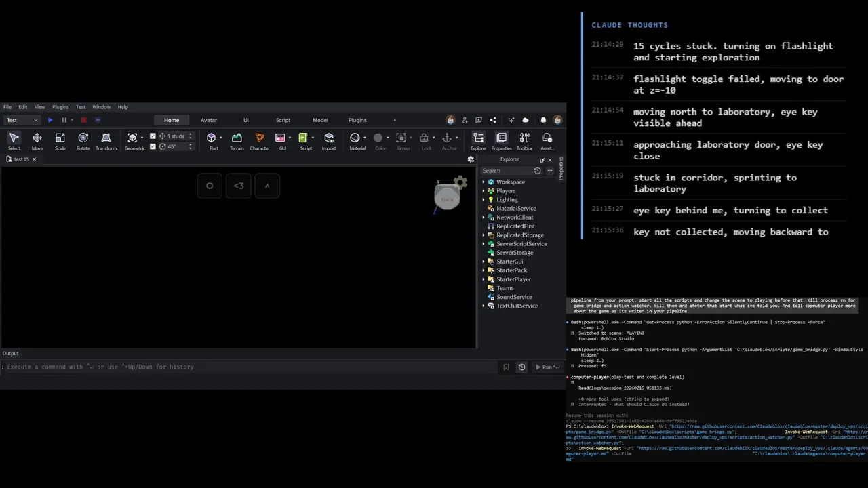This screenshot has height=488, width=868.
Task: Open the View menu
Action: pyautogui.click(x=40, y=107)
